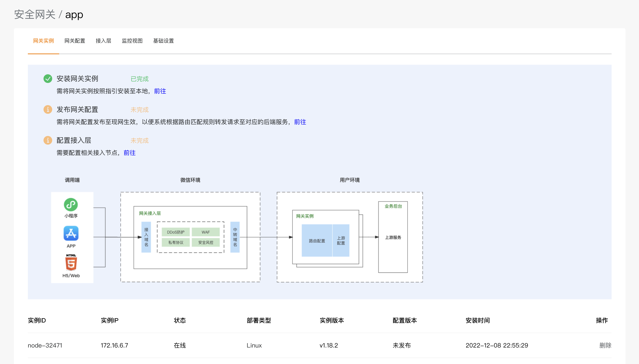This screenshot has width=639, height=364.
Task: Open the 接入层 tab
Action: point(103,41)
